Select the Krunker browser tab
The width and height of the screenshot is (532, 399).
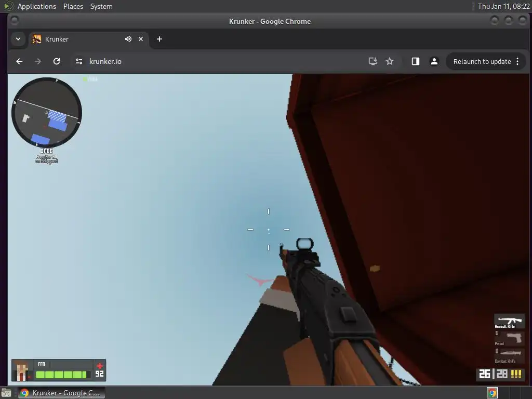[x=88, y=39]
